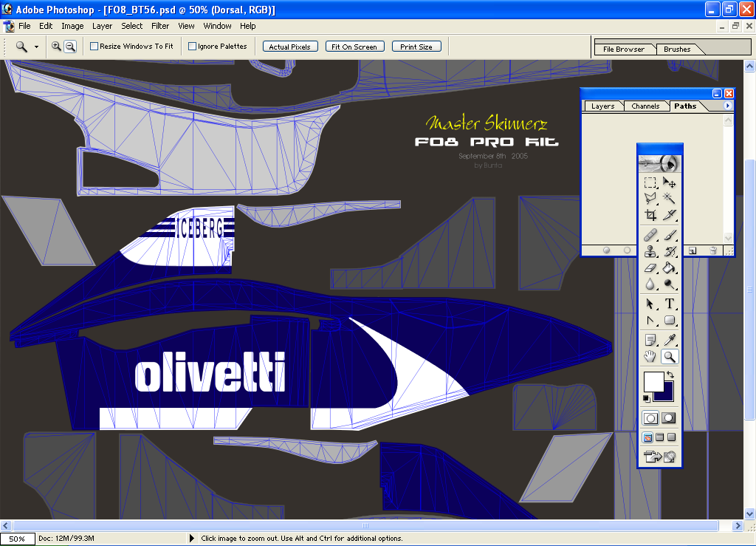Image resolution: width=756 pixels, height=546 pixels.
Task: Select the Eraser tool
Action: coord(650,267)
